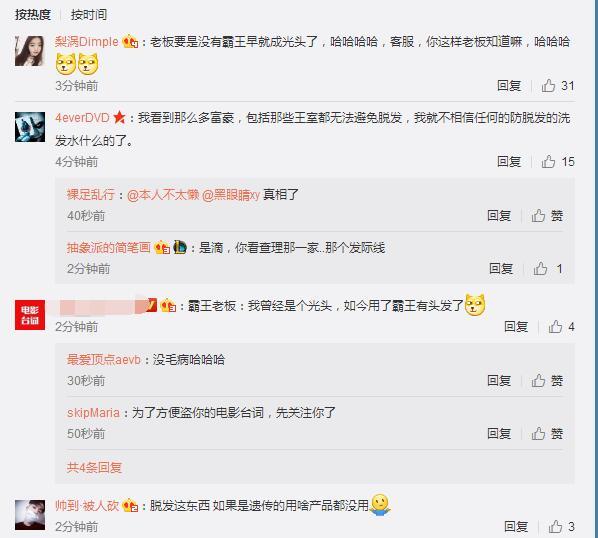Reply to 4everDVD's comment
Screen dimensions: 598x538
tap(509, 161)
